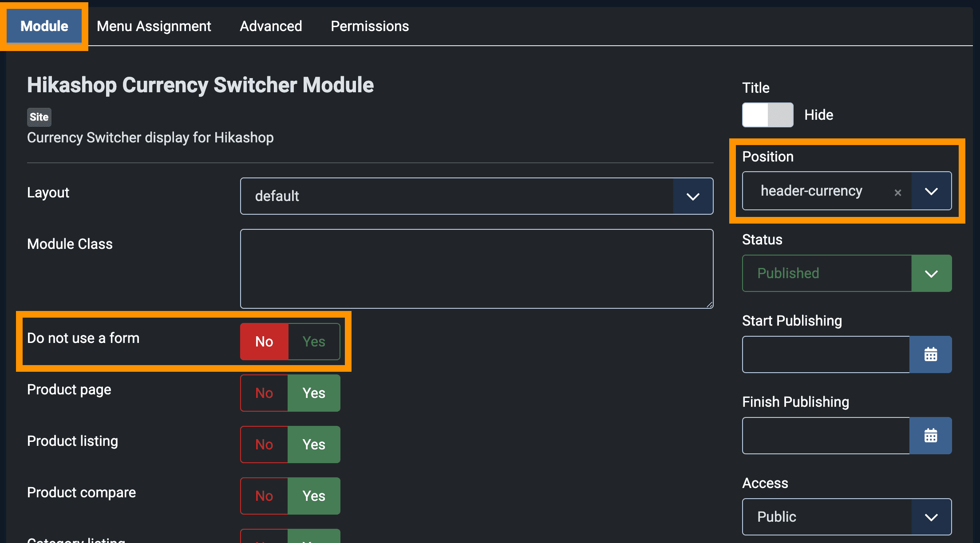Open the Position dropdown chevron
Screen dimensions: 980x543
click(x=931, y=191)
